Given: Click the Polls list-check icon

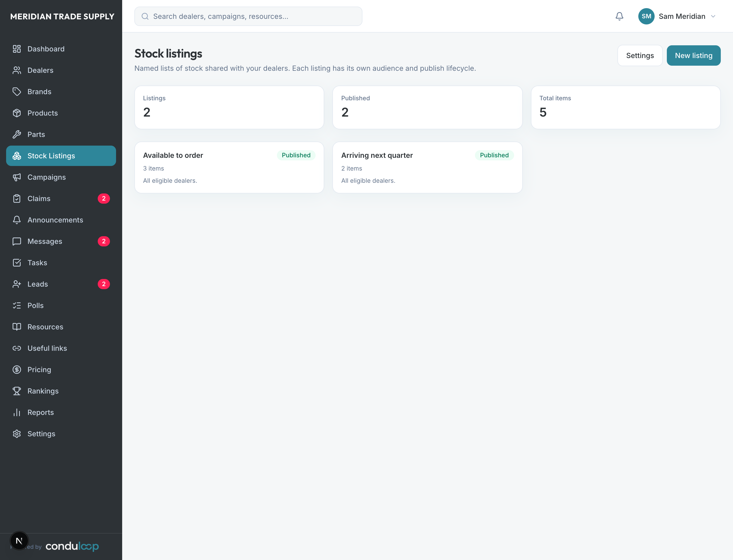Looking at the screenshot, I should [17, 305].
